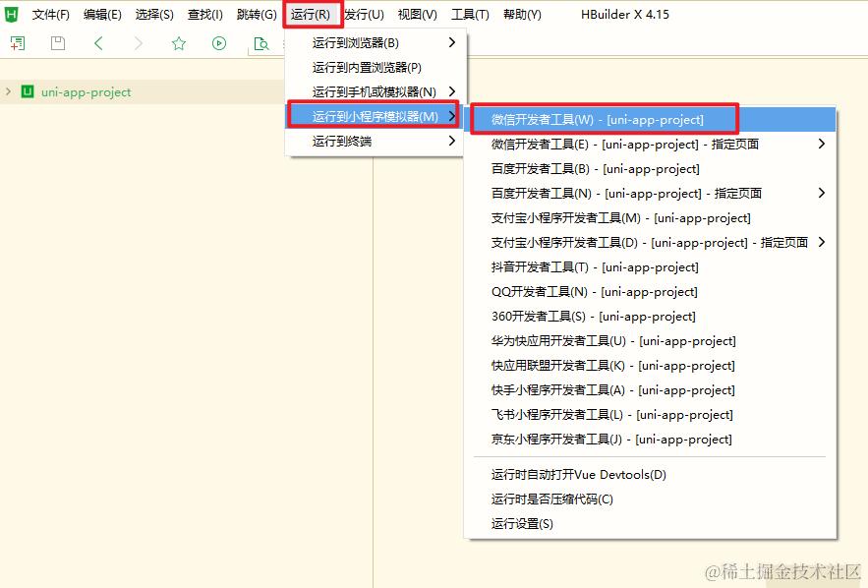Click the save file toolbar icon
Image resolution: width=868 pixels, height=588 pixels.
coord(58,43)
